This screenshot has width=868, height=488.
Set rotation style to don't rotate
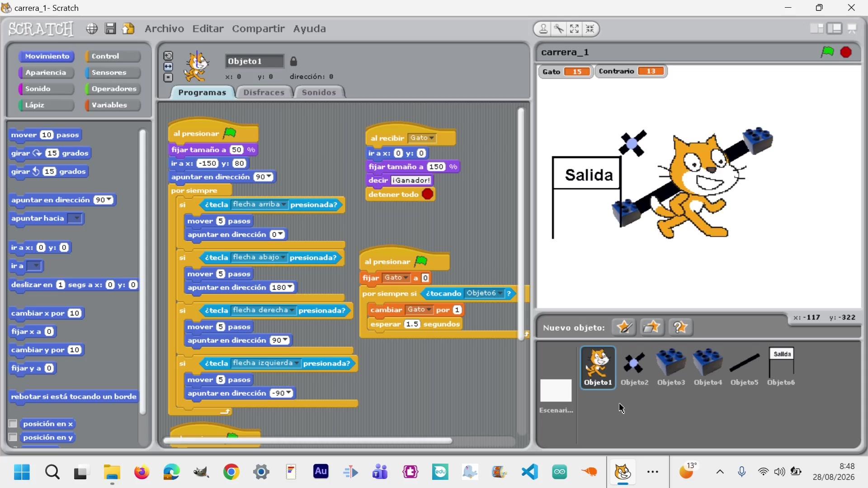(x=168, y=77)
